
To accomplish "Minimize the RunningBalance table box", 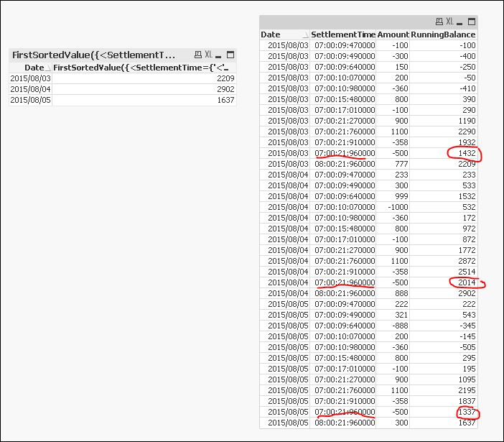I will (x=460, y=23).
